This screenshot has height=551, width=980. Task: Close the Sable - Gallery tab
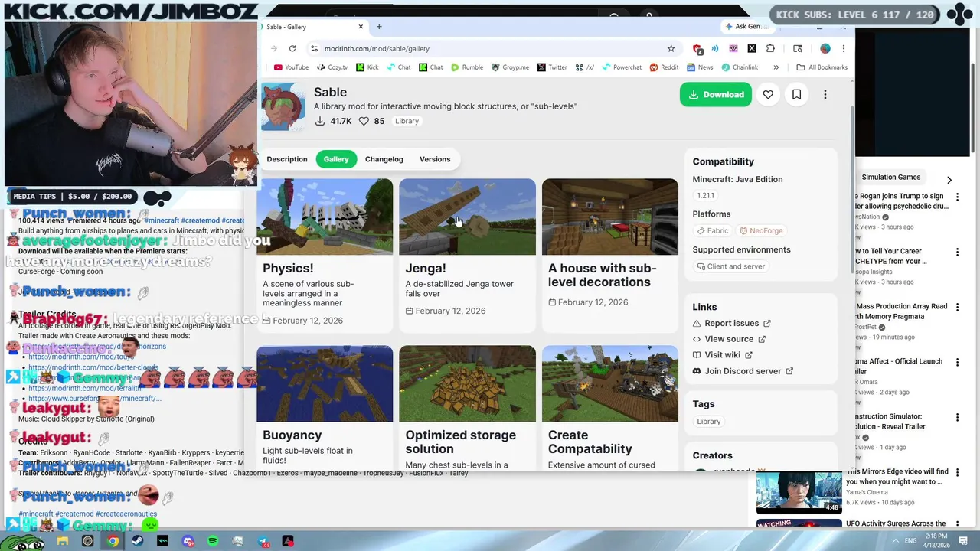coord(361,27)
